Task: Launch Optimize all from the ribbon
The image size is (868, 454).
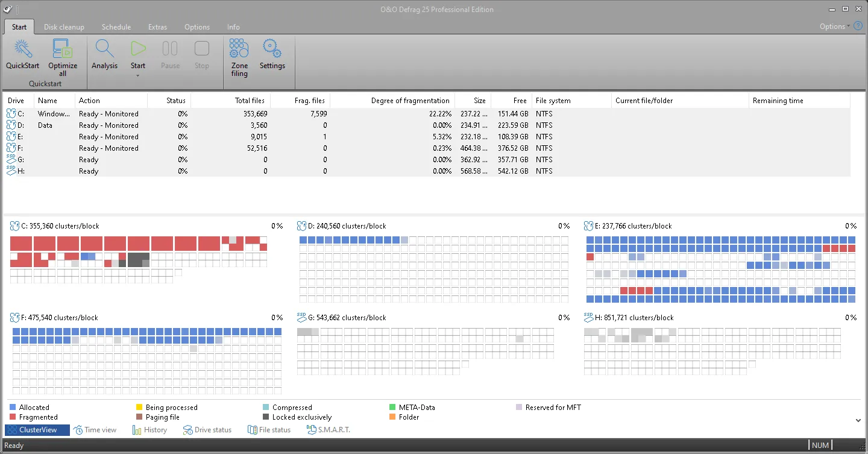Action: tap(63, 49)
